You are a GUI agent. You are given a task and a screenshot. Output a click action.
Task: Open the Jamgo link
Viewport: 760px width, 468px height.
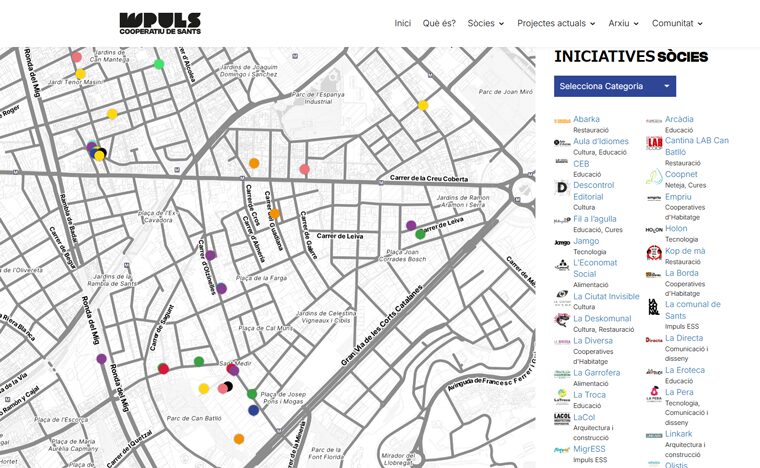point(586,241)
